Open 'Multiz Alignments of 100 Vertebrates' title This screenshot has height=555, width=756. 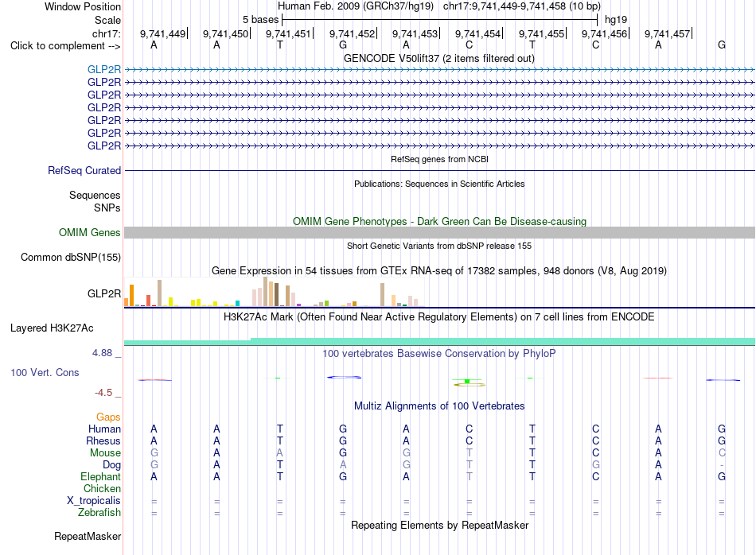[x=439, y=406]
